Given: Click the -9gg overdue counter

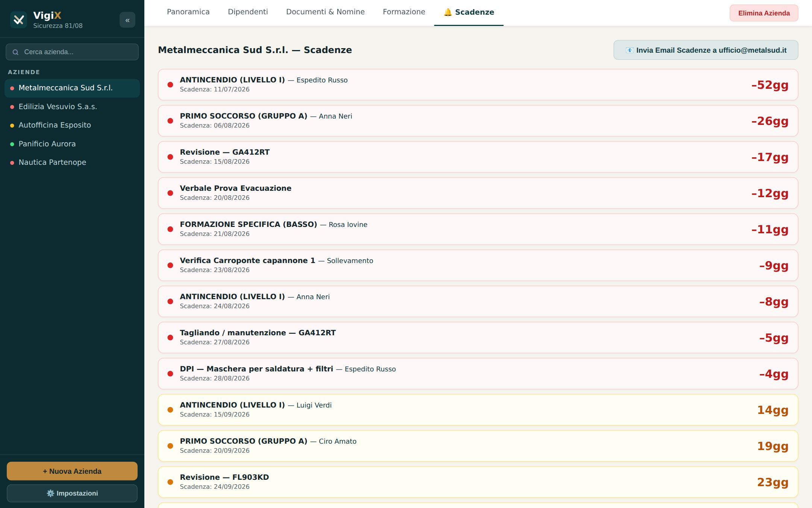Looking at the screenshot, I should click(x=774, y=266).
